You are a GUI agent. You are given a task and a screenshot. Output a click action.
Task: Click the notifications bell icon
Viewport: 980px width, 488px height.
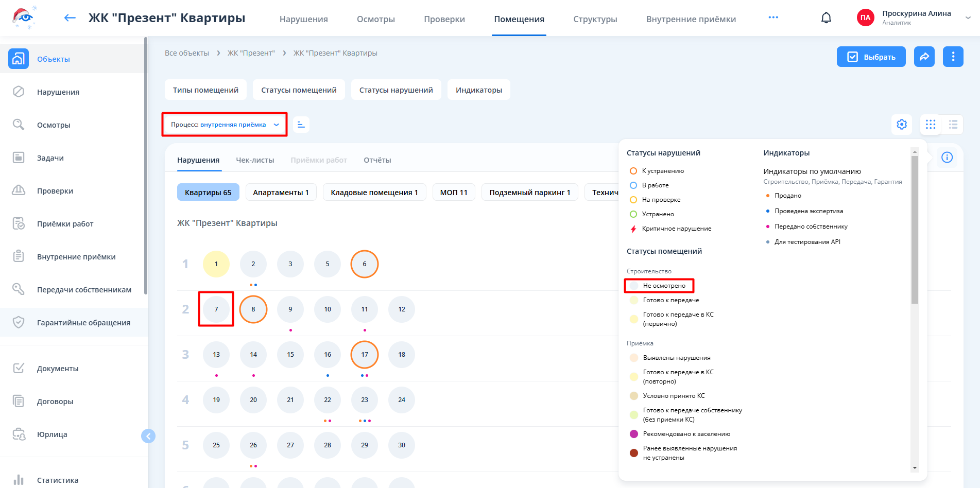826,18
